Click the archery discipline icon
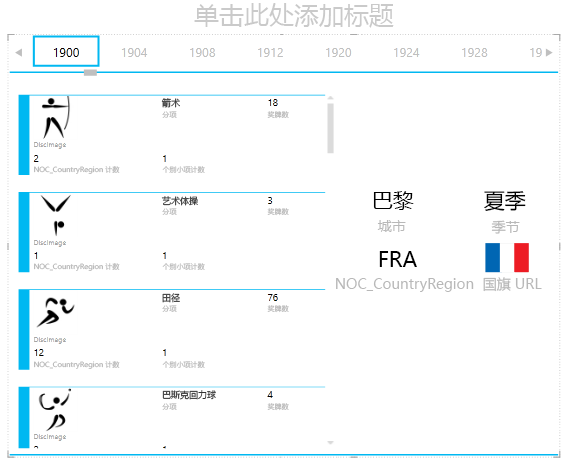The height and width of the screenshot is (462, 567). tap(55, 117)
